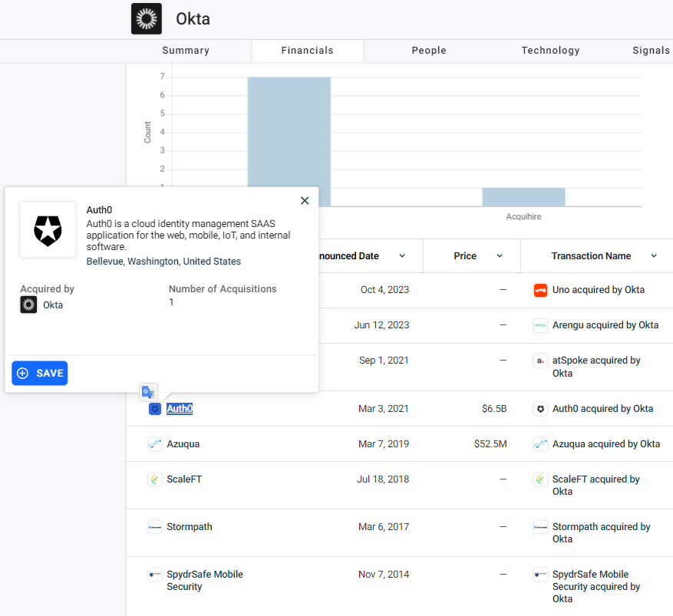The image size is (673, 616).
Task: Click the Okta company logo in header
Action: pyautogui.click(x=147, y=19)
